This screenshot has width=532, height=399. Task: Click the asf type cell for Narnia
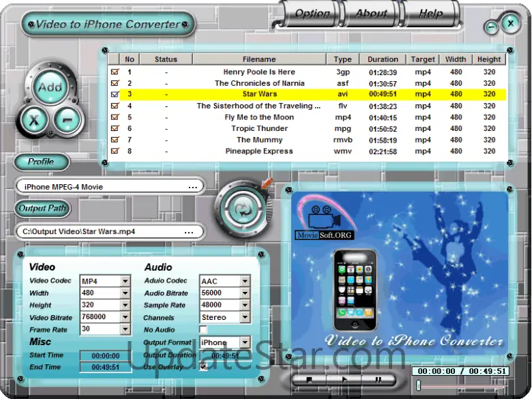(342, 83)
